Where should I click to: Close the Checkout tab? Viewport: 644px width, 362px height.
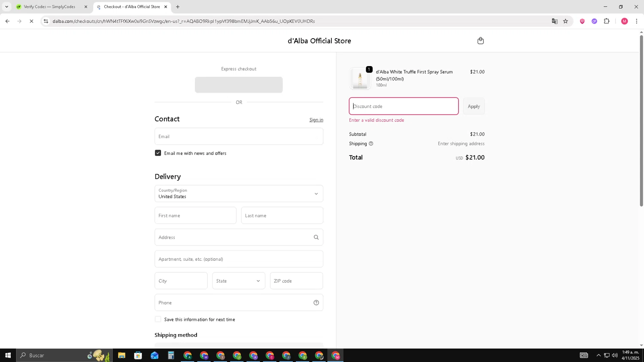coord(165,6)
